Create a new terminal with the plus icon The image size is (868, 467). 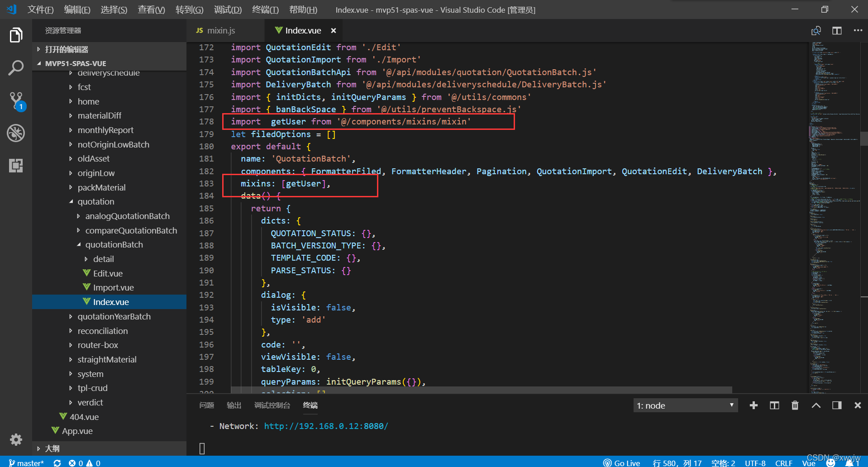(x=754, y=405)
